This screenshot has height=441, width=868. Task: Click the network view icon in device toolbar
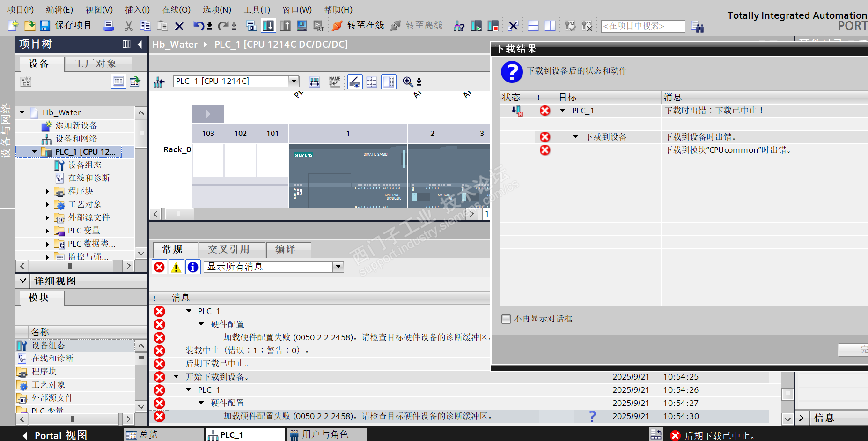pos(159,82)
